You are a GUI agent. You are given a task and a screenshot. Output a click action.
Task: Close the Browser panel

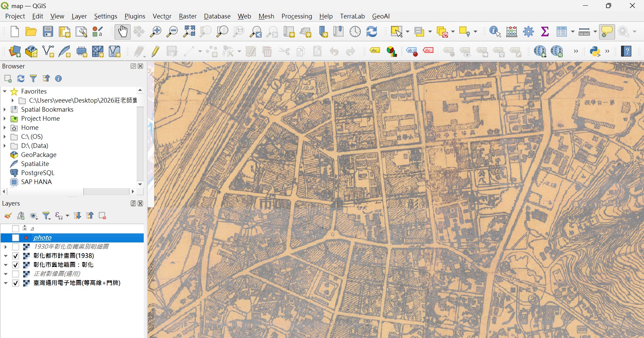click(x=141, y=66)
